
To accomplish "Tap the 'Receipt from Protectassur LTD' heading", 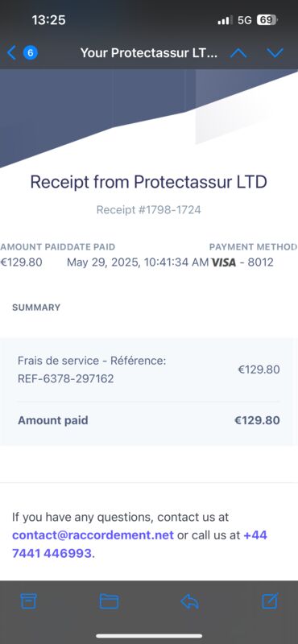I will click(x=149, y=182).
